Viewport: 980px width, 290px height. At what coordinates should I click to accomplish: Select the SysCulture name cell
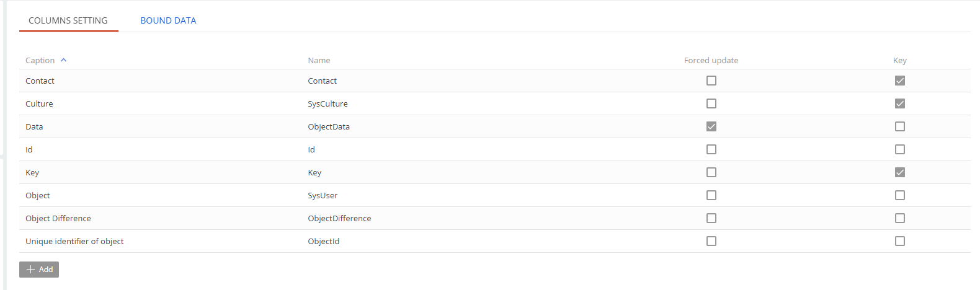click(x=327, y=103)
